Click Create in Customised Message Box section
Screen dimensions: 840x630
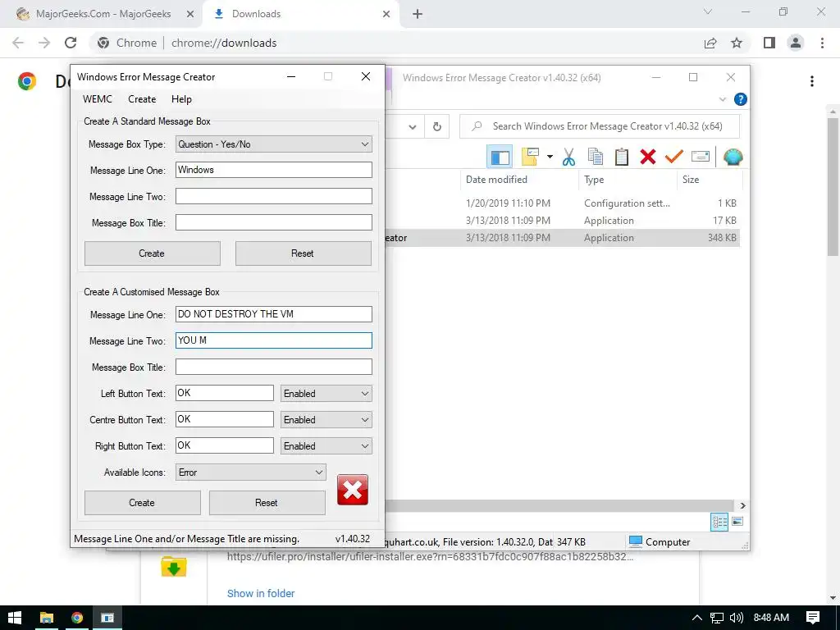click(x=143, y=503)
